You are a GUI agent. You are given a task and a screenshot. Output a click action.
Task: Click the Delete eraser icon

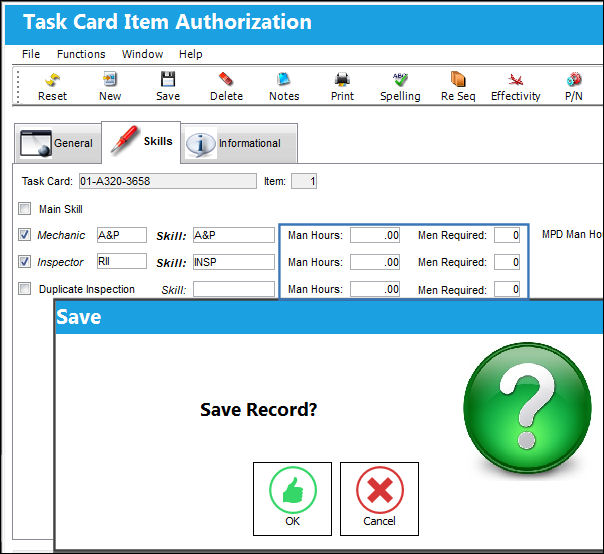tap(226, 87)
